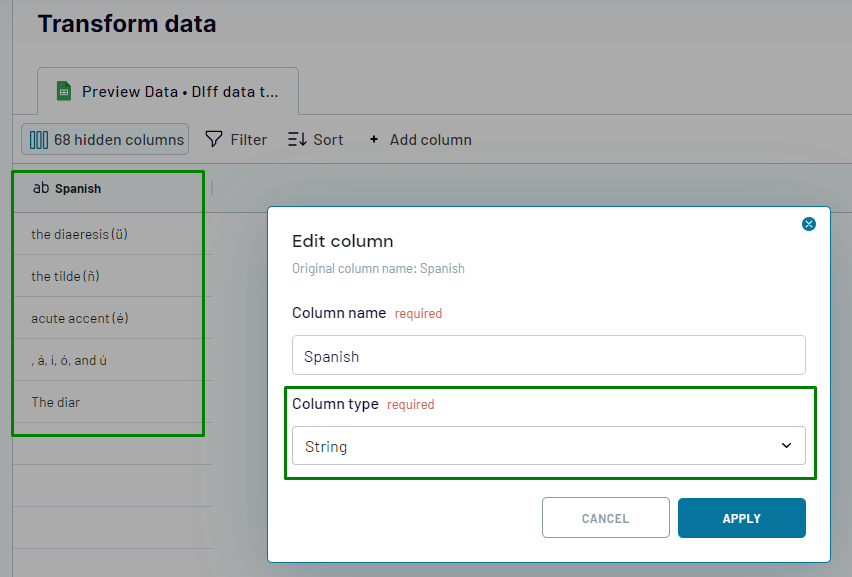This screenshot has height=577, width=852.
Task: Click the hidden columns icon
Action: point(39,140)
